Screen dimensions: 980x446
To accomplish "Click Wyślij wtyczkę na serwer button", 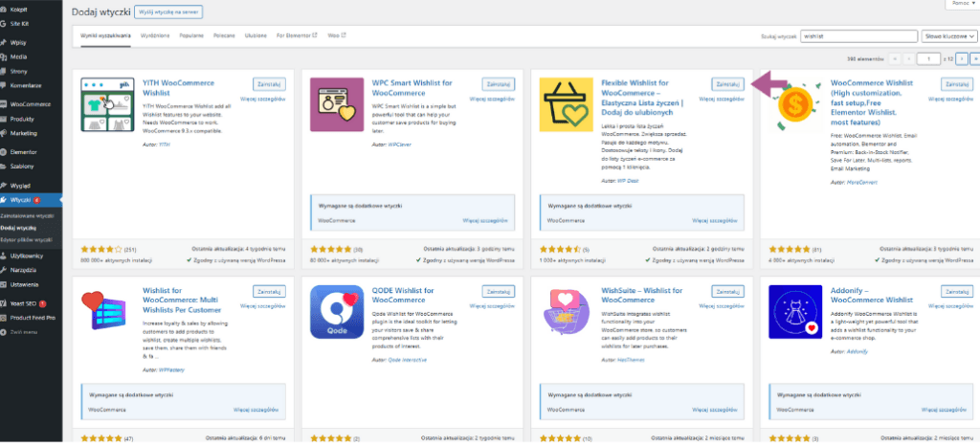I will point(168,11).
